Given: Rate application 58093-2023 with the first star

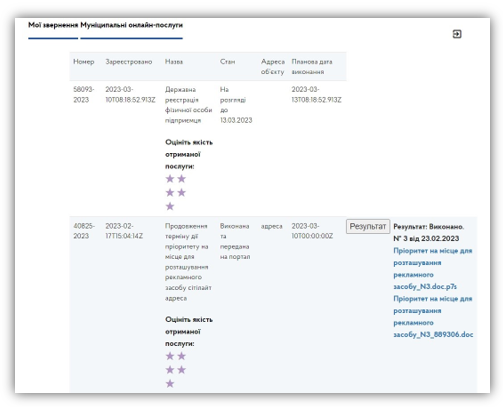Looking at the screenshot, I should pos(170,179).
